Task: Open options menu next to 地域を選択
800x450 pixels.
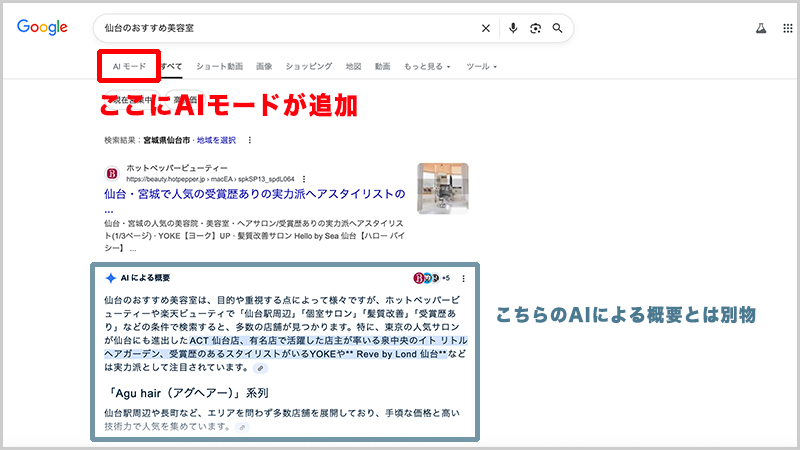Action: tap(249, 140)
